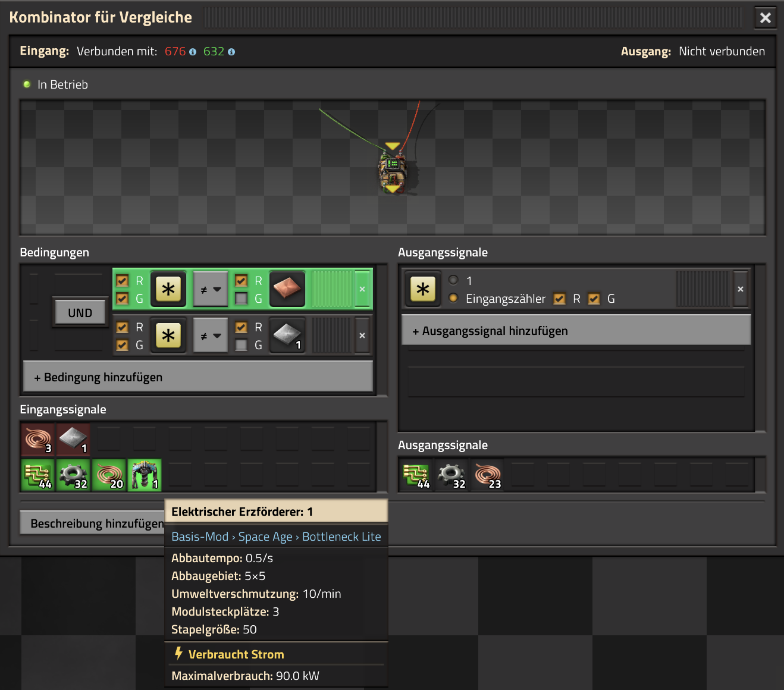
Task: Click 'Basis-Mod' in tooltip
Action: coord(200,537)
